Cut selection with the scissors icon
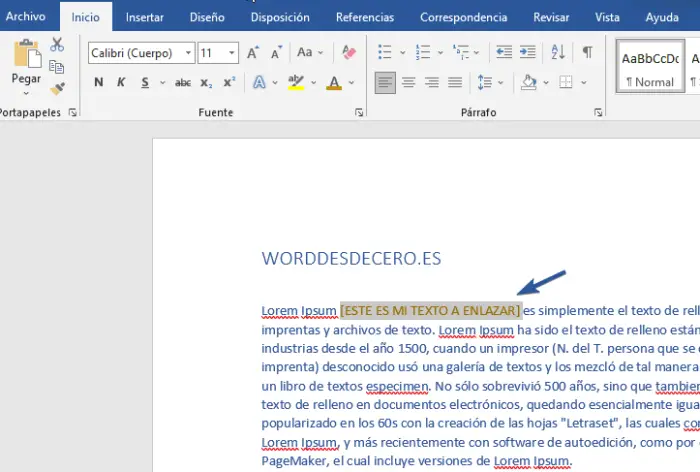This screenshot has height=472, width=700. (x=57, y=45)
